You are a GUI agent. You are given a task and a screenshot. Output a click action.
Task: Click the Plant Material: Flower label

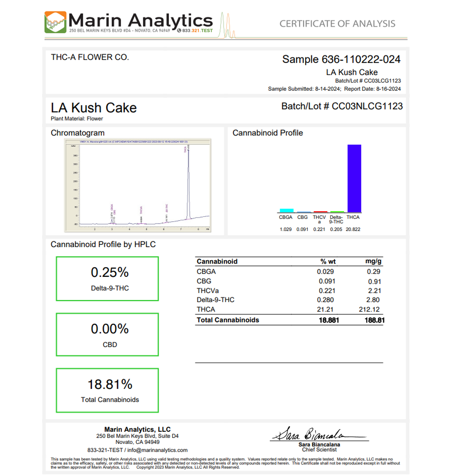point(77,119)
